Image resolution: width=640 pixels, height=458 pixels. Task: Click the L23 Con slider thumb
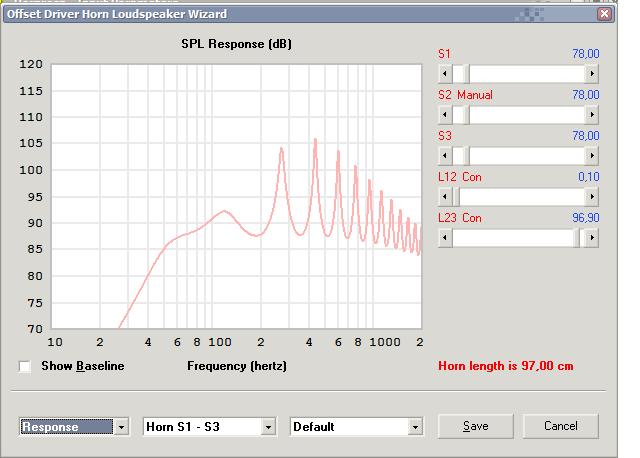click(x=576, y=238)
